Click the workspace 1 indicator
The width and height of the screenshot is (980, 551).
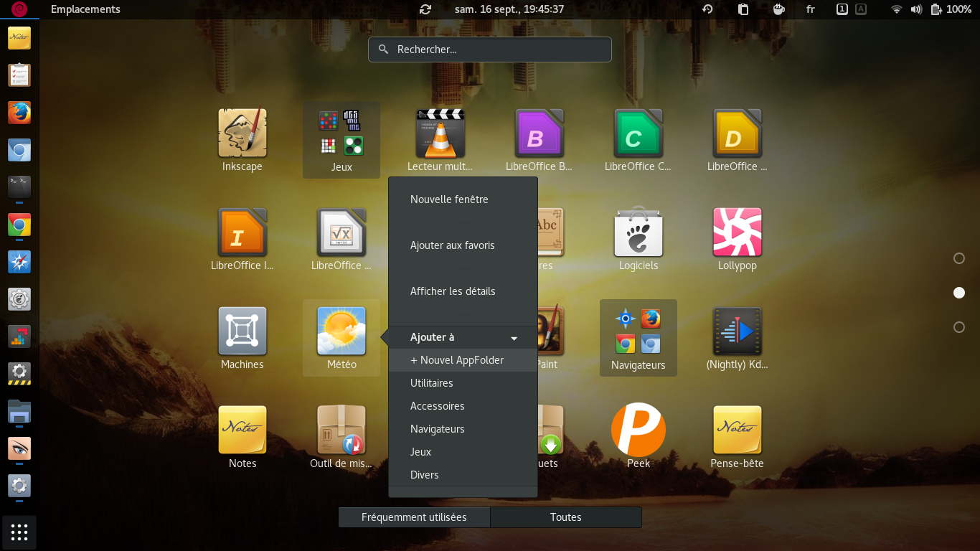click(842, 9)
